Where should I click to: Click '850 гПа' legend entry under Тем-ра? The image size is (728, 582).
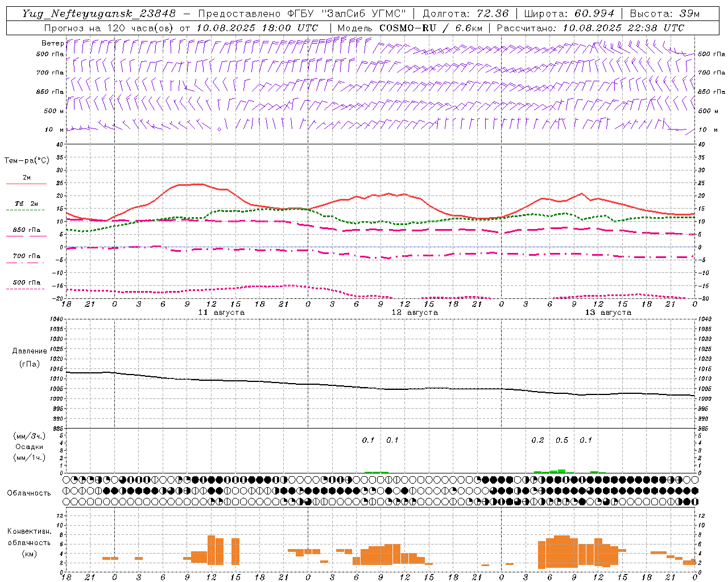tap(27, 230)
